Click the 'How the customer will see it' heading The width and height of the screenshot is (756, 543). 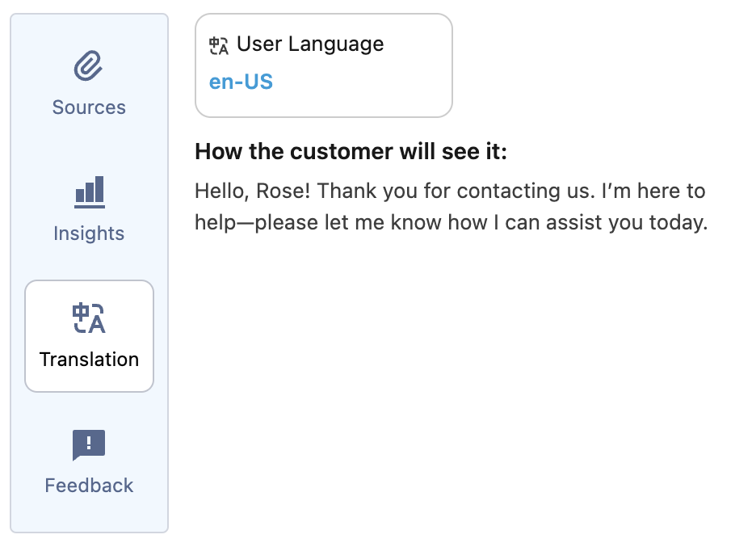coord(351,152)
